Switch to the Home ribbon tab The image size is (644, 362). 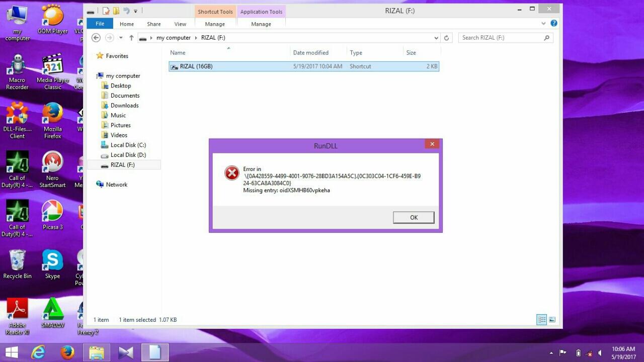pyautogui.click(x=127, y=24)
